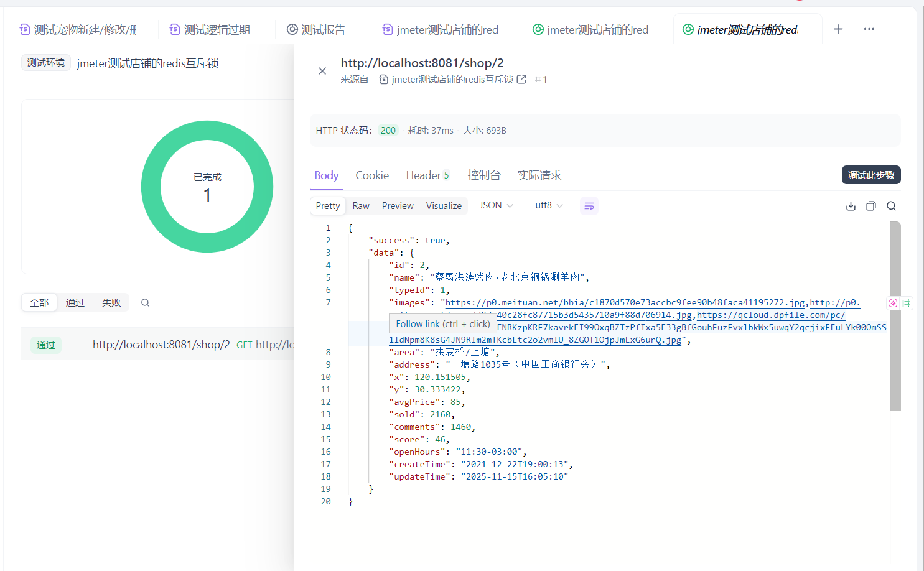Viewport: 924px width, 571px height.
Task: Open the JSON format dropdown
Action: pos(496,205)
